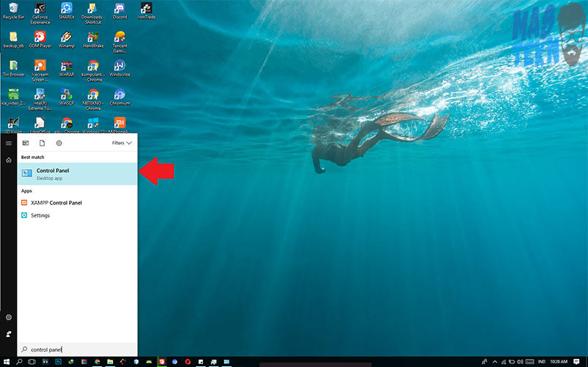Viewport: 588px width, 367px height.
Task: Select the Documents filter icon in search
Action: (x=42, y=143)
